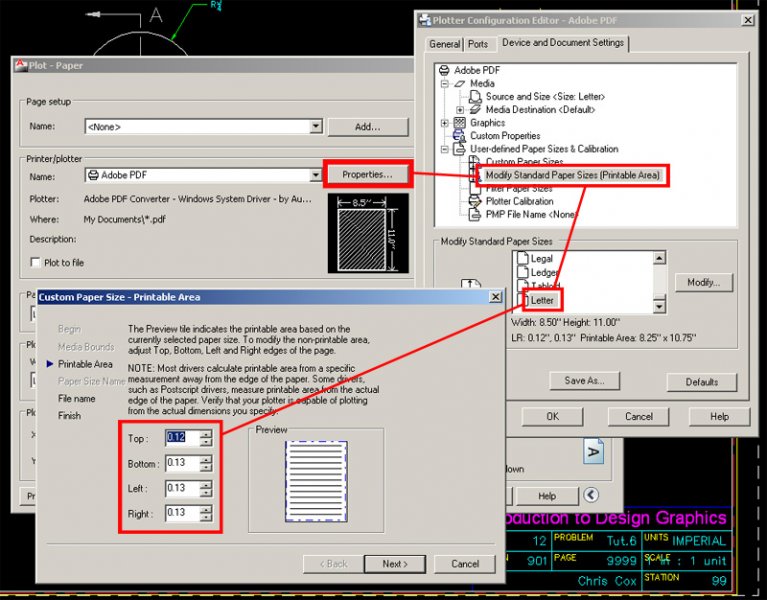The image size is (767, 600).
Task: Open the Page setup Name dropdown
Action: [x=316, y=126]
